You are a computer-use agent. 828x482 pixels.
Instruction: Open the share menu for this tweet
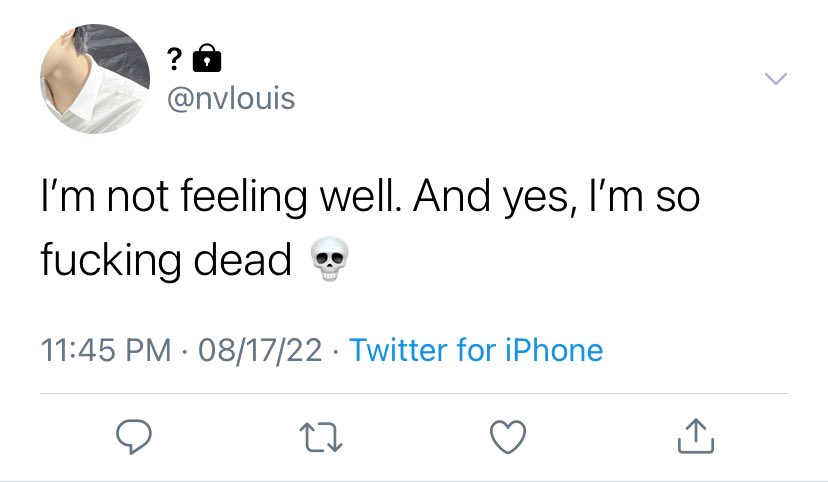[692, 436]
